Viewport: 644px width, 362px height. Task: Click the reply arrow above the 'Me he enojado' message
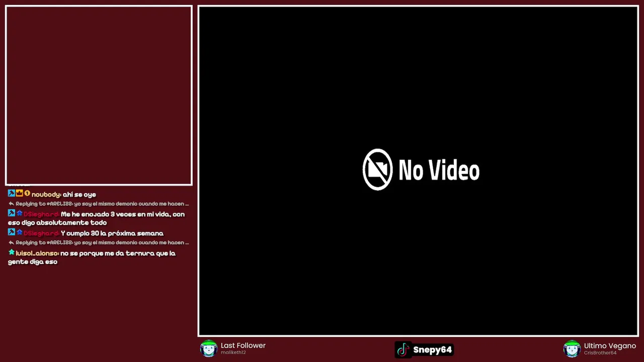pyautogui.click(x=11, y=204)
